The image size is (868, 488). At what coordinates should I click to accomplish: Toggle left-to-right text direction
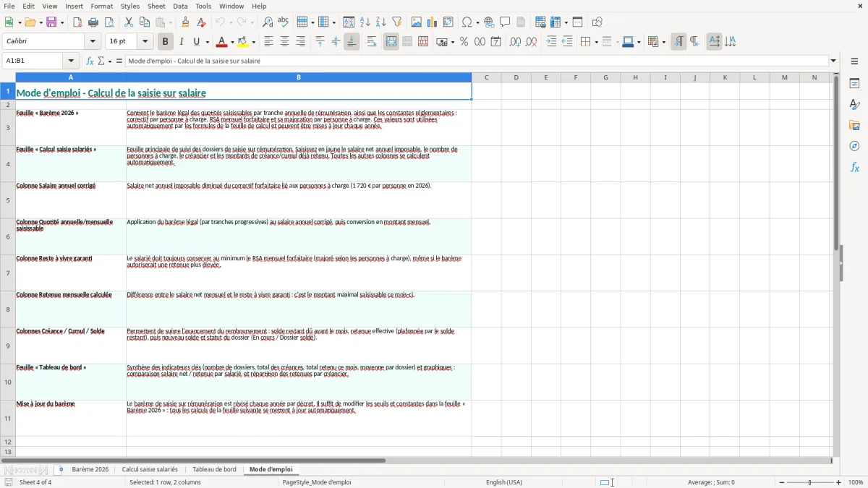tap(678, 42)
